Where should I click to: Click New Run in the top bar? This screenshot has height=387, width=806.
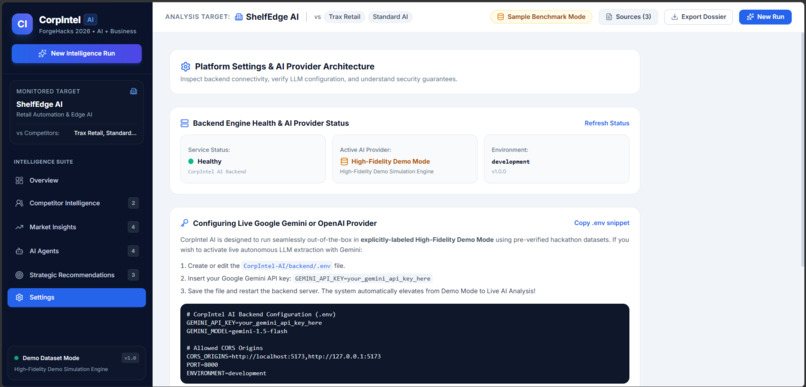click(765, 17)
